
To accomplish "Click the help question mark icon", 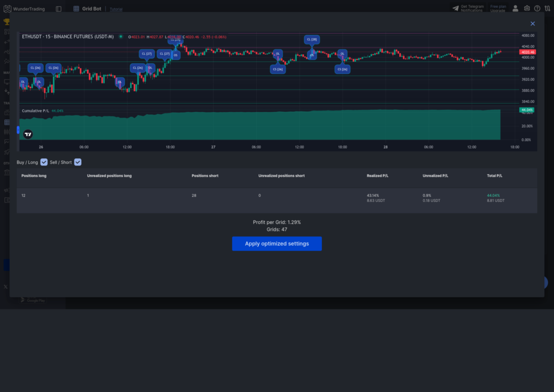I will point(537,8).
